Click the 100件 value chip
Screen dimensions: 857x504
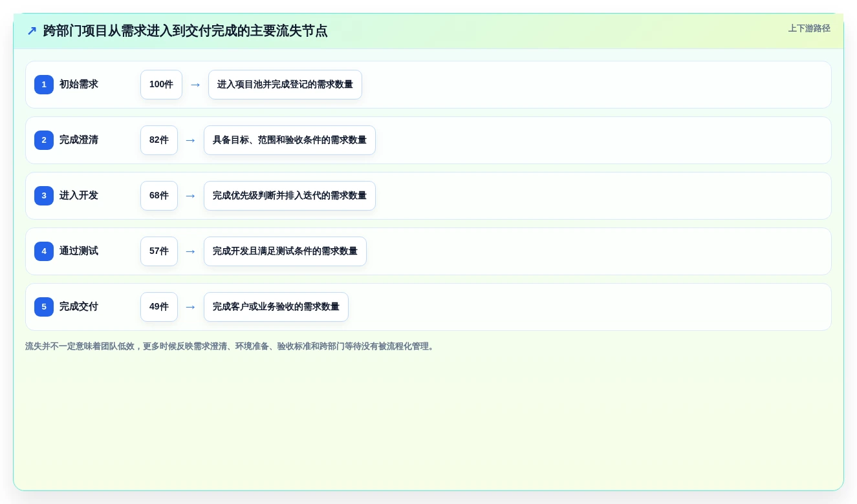[161, 85]
